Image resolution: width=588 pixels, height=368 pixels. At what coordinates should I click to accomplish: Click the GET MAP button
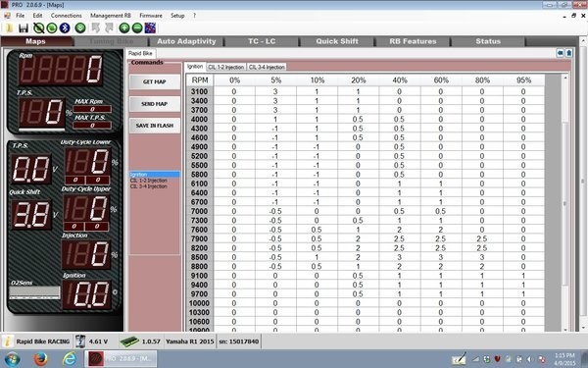pos(155,81)
